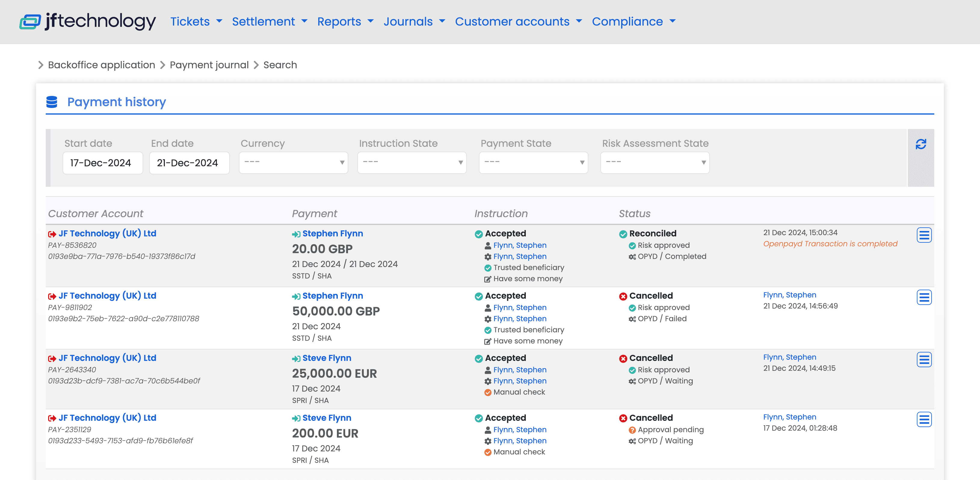Open JF Technology (UK) Ltd in PAY-2351129 row
This screenshot has height=480, width=980.
click(x=107, y=418)
